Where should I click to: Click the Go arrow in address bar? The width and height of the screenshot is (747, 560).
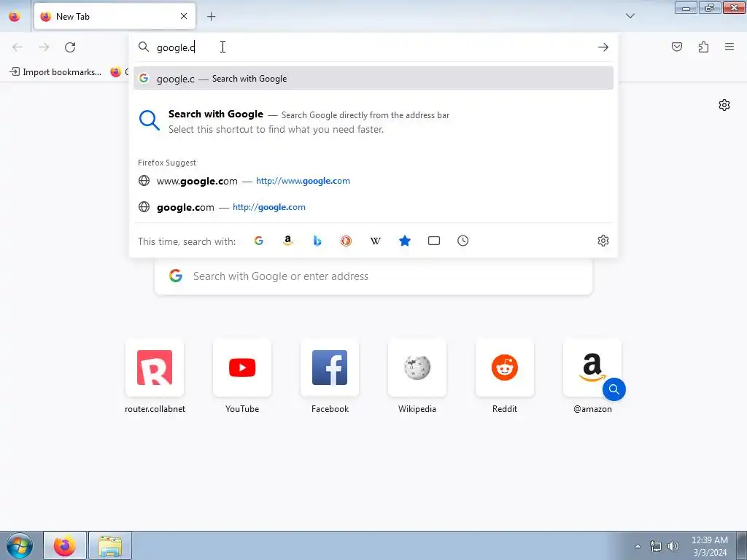[x=603, y=47]
